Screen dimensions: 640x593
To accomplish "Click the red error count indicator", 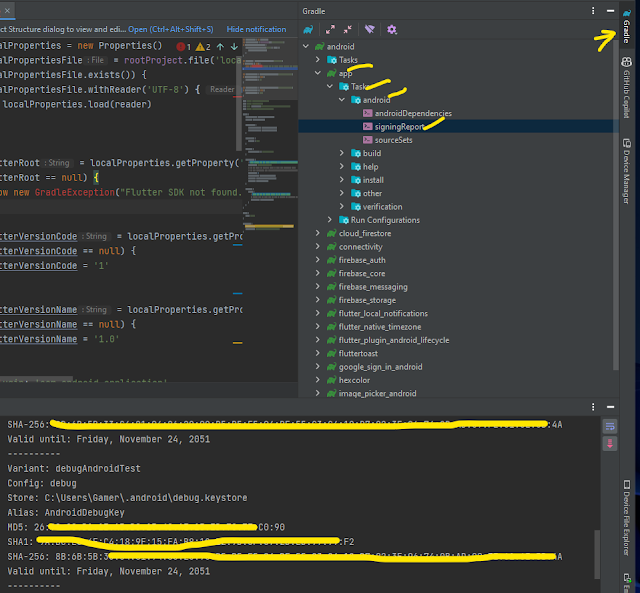I will [183, 46].
